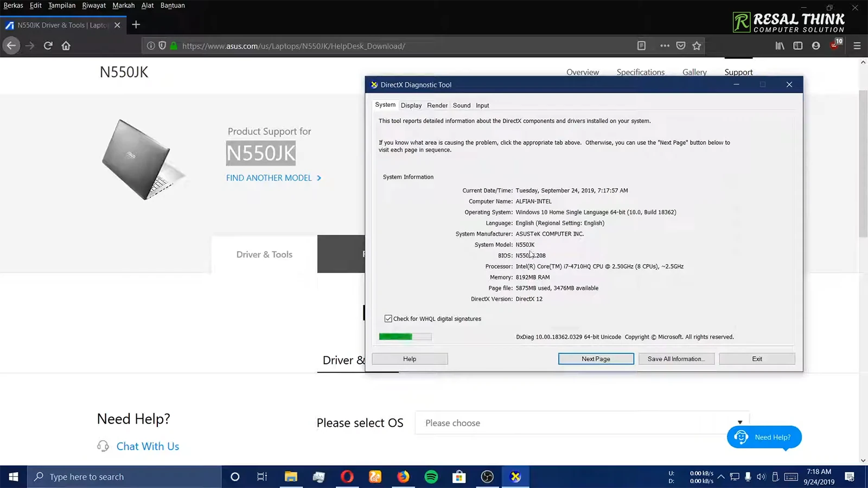Open the Chat With Us link
The width and height of the screenshot is (868, 488).
click(x=148, y=446)
